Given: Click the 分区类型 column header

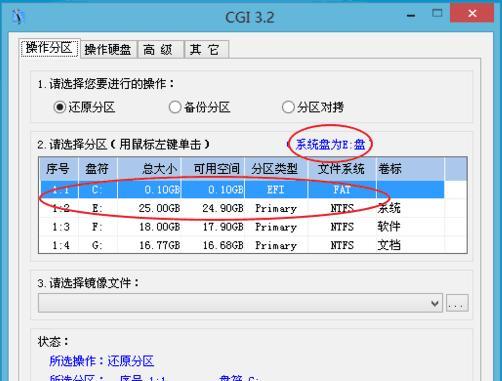Looking at the screenshot, I should pyautogui.click(x=276, y=169).
